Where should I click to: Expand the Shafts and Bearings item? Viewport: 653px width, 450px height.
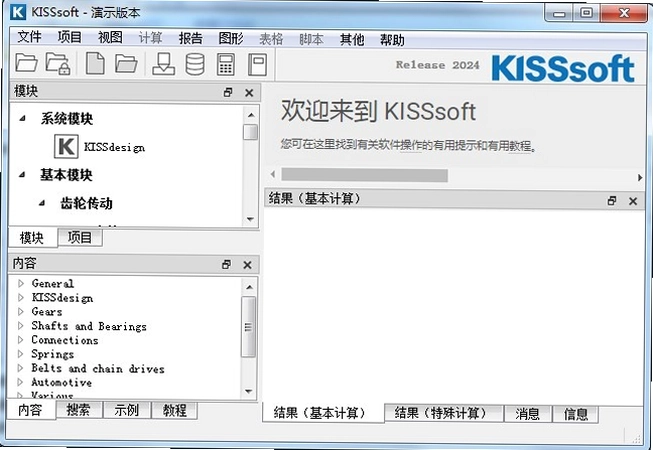coord(21,326)
